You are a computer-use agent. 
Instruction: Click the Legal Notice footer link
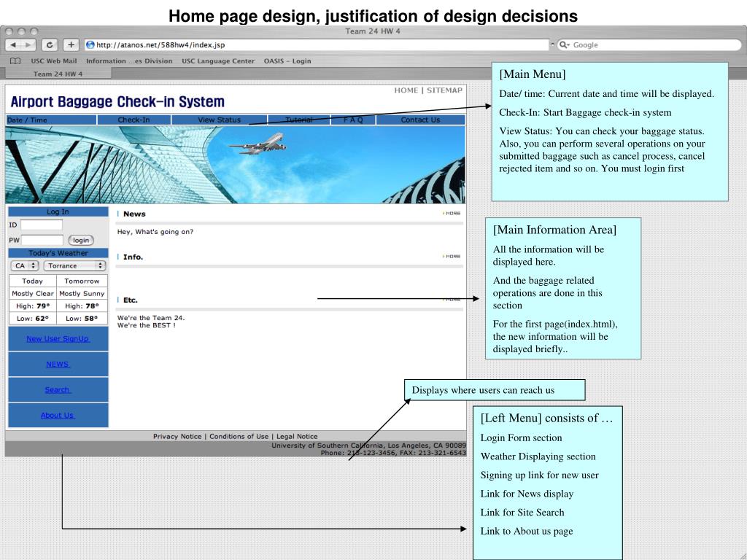pos(297,436)
